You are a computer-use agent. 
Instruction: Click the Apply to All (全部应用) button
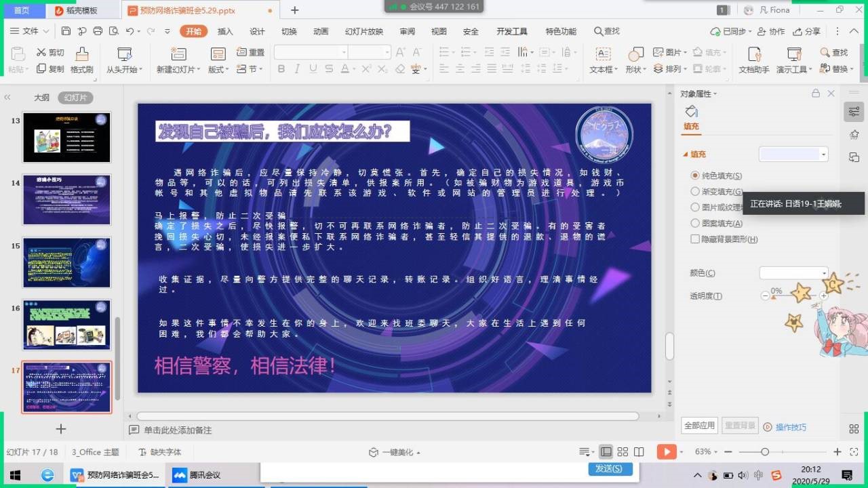(699, 426)
